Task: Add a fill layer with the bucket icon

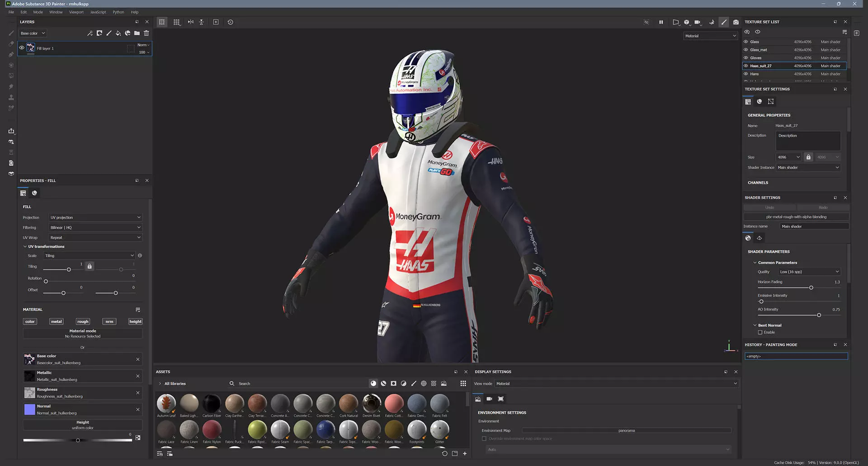Action: point(118,33)
